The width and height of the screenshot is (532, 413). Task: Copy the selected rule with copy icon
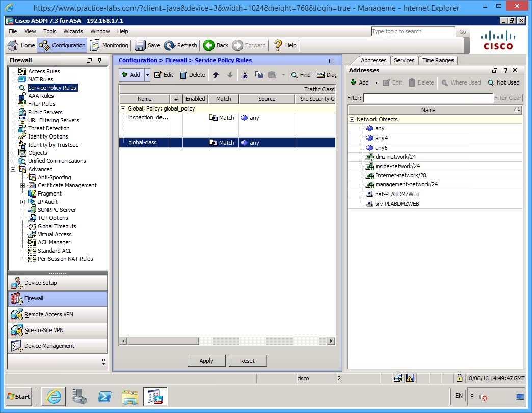coord(259,75)
